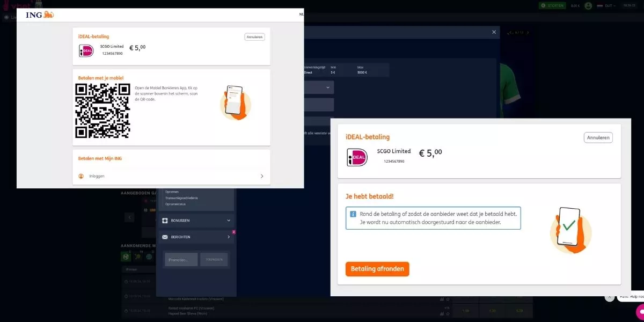Viewport: 644px width, 322px height.
Task: Click the input field below the deposit dropdown
Action: click(x=319, y=105)
